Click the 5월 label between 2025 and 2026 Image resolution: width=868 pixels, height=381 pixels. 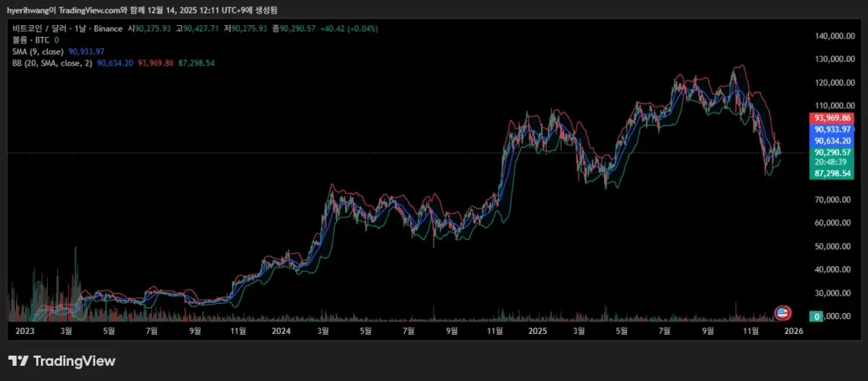621,330
